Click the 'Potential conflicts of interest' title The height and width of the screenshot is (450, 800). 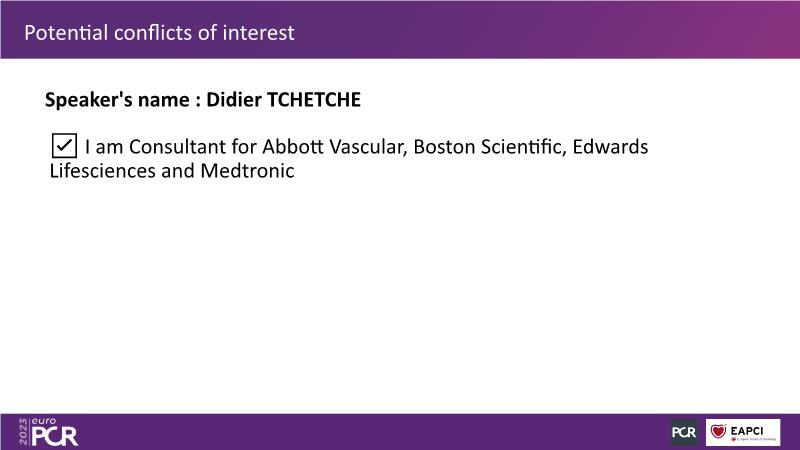tap(159, 33)
